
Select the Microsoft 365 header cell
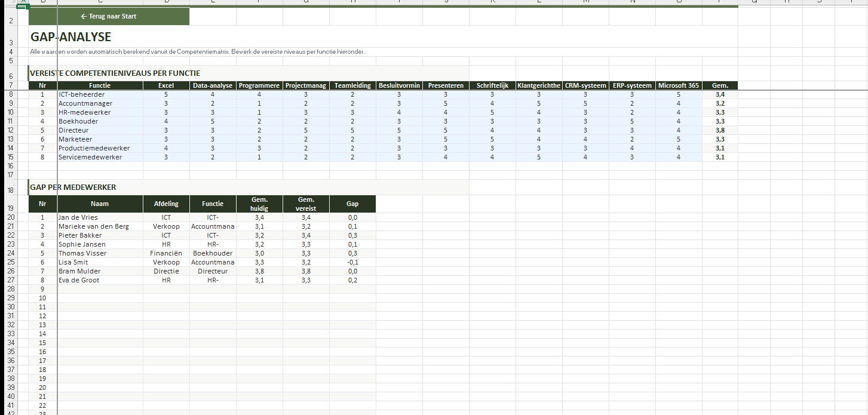[678, 85]
